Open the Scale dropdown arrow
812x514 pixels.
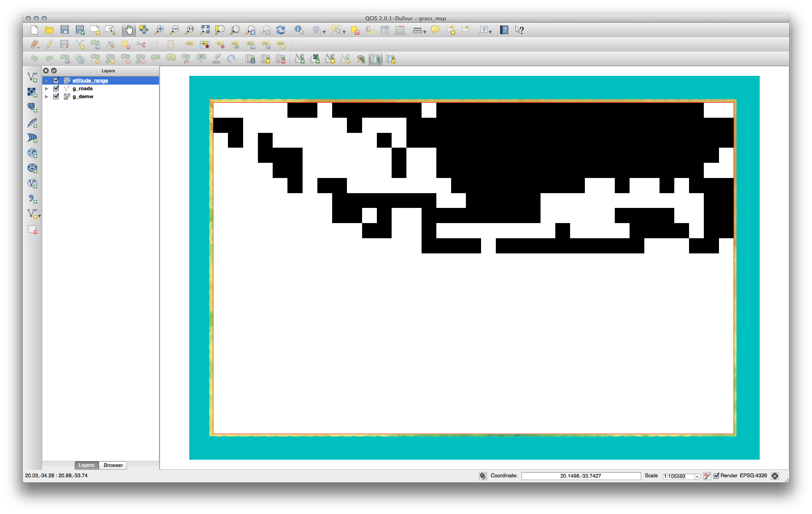click(x=697, y=476)
